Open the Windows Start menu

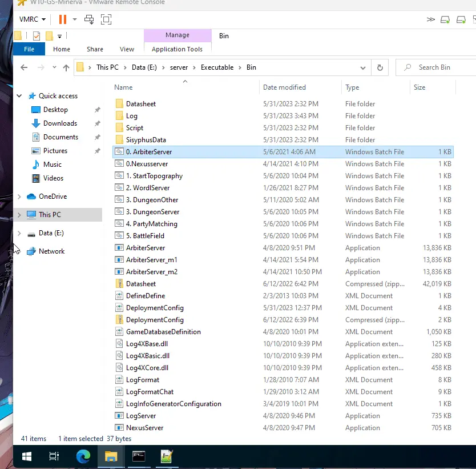point(27,456)
